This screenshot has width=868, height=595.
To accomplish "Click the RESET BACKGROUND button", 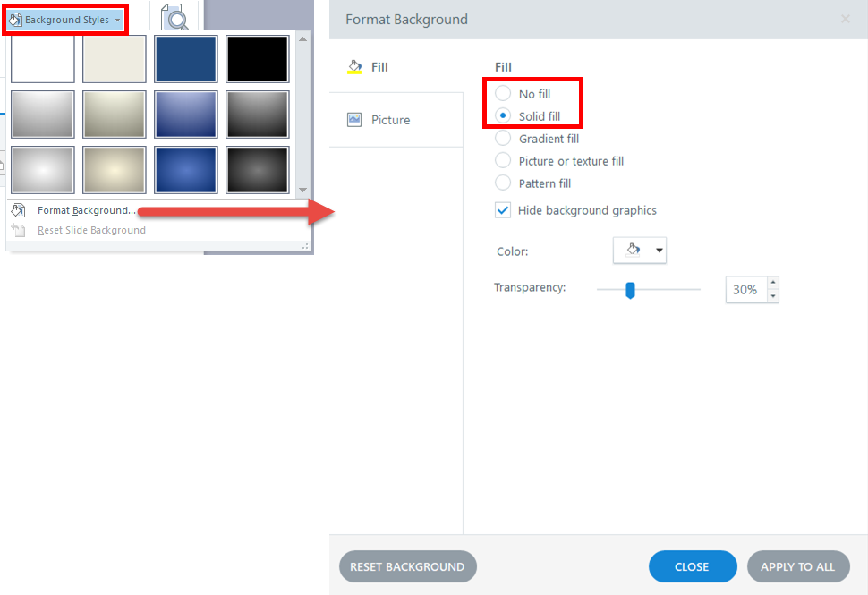I will [407, 566].
